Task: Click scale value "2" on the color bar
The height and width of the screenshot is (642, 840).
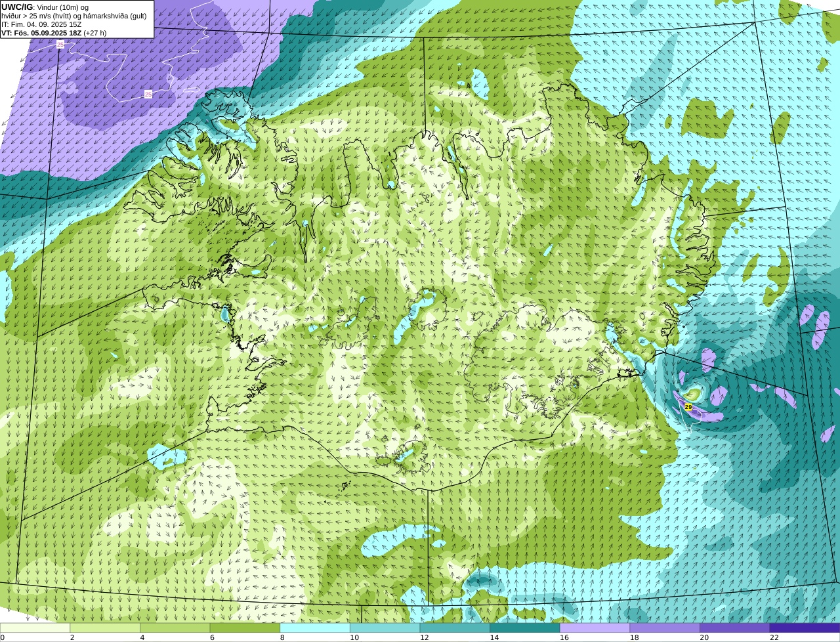Action: point(72,637)
